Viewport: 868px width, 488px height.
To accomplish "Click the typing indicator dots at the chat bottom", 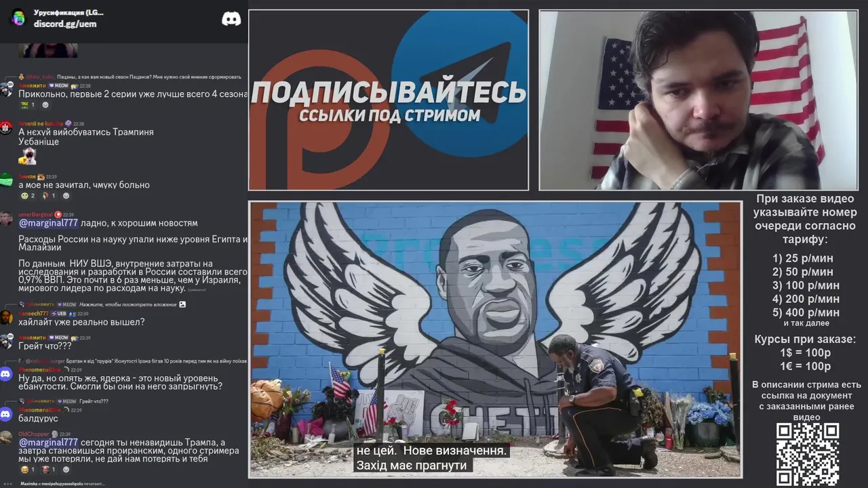I will 7,484.
